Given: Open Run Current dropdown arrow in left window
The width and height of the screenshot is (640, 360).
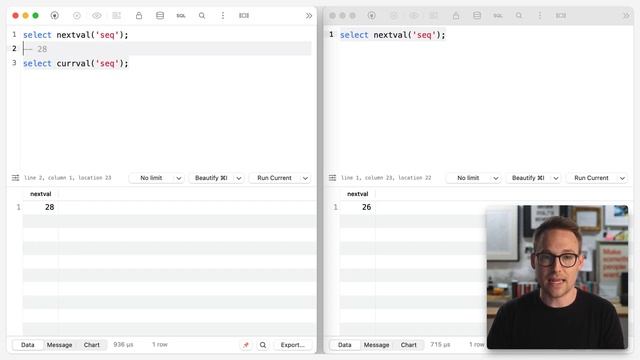Looking at the screenshot, I should tap(305, 178).
